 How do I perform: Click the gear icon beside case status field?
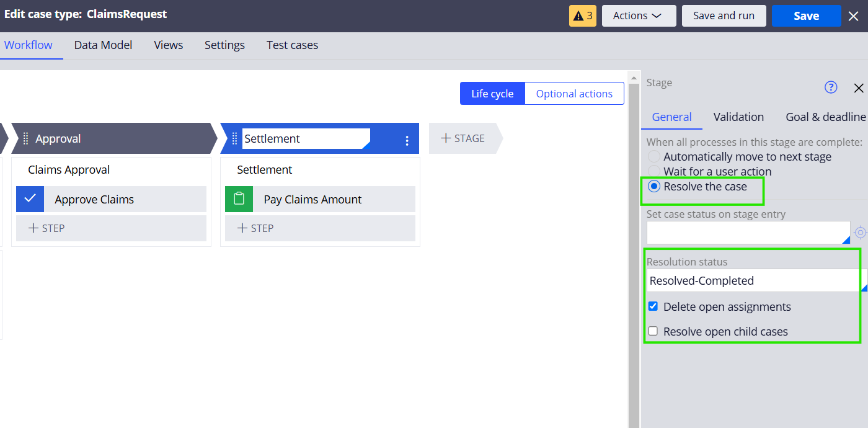pos(861,233)
